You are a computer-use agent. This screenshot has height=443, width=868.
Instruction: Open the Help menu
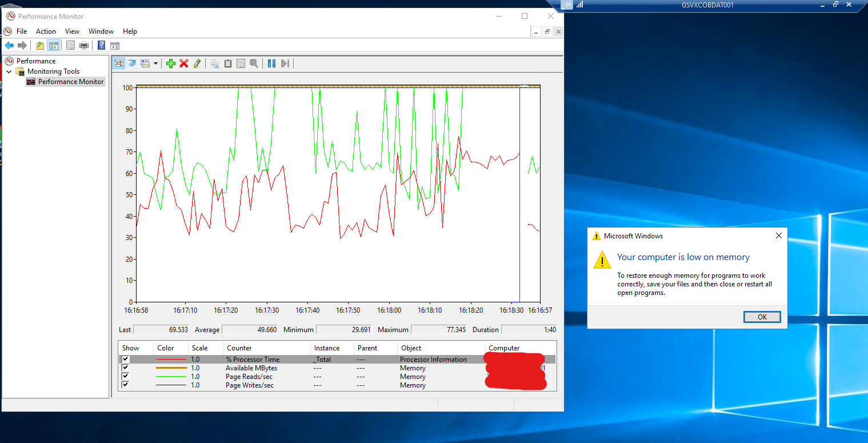pyautogui.click(x=130, y=31)
